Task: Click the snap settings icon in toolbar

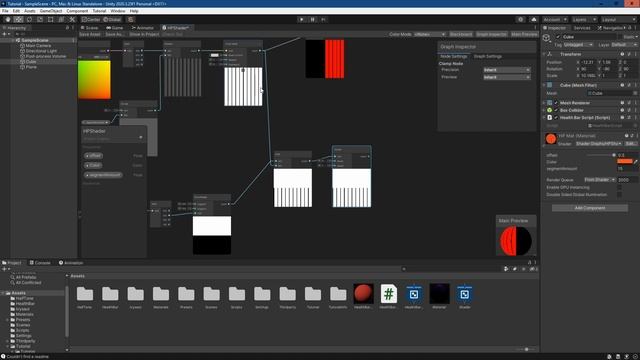Action: pos(131,19)
